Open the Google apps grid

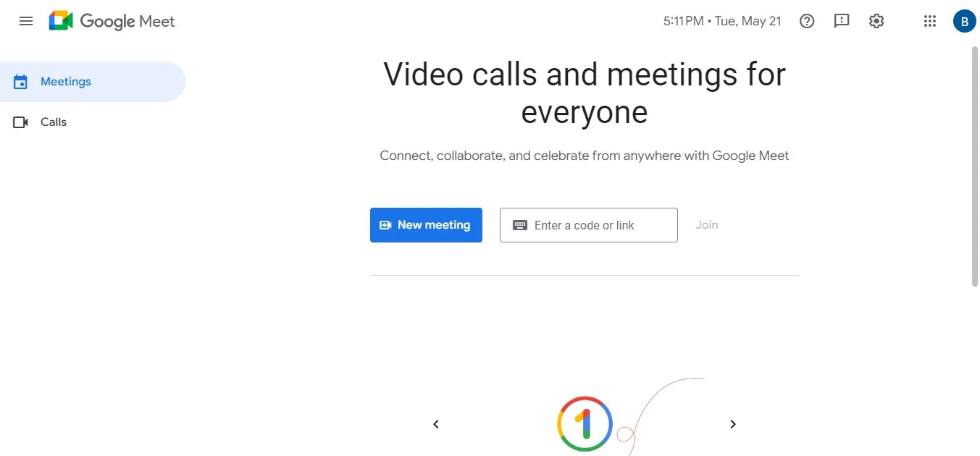coord(930,21)
